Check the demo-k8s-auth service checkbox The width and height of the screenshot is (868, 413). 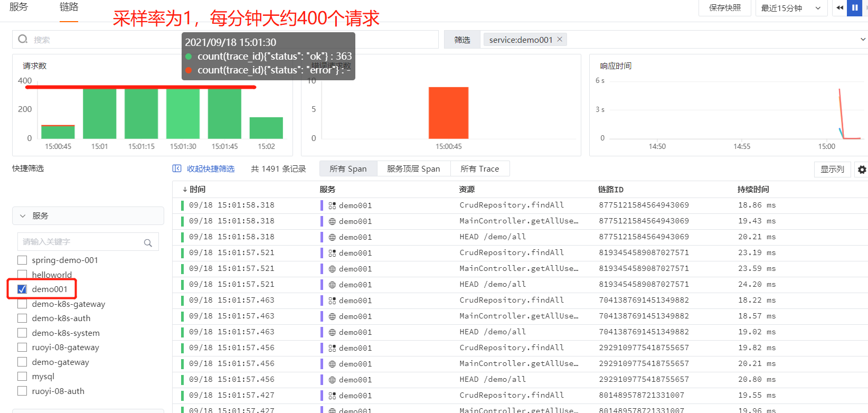pyautogui.click(x=22, y=318)
